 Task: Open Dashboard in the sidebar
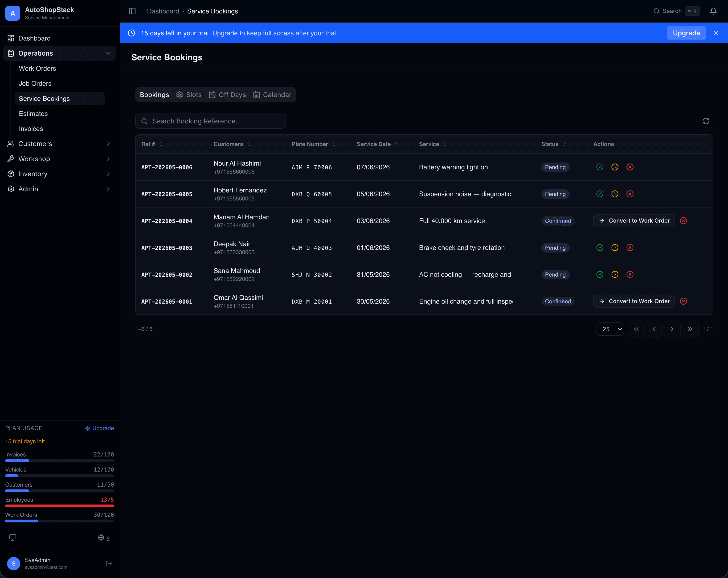pyautogui.click(x=59, y=38)
